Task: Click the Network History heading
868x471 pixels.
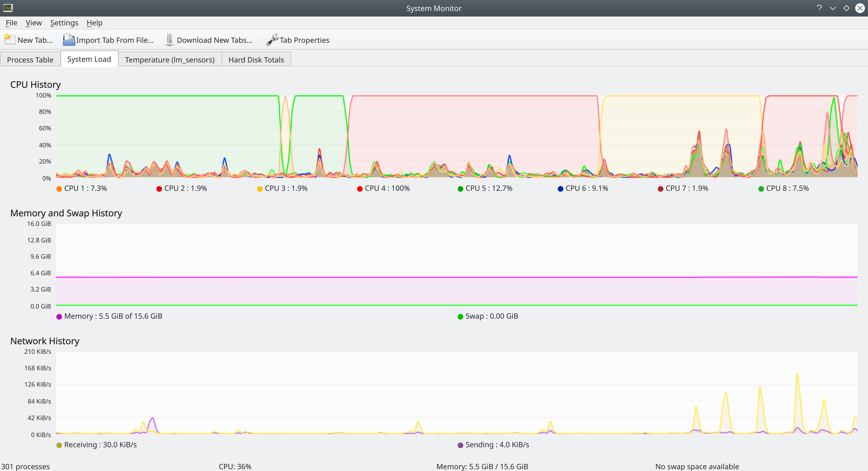Action: pos(45,341)
